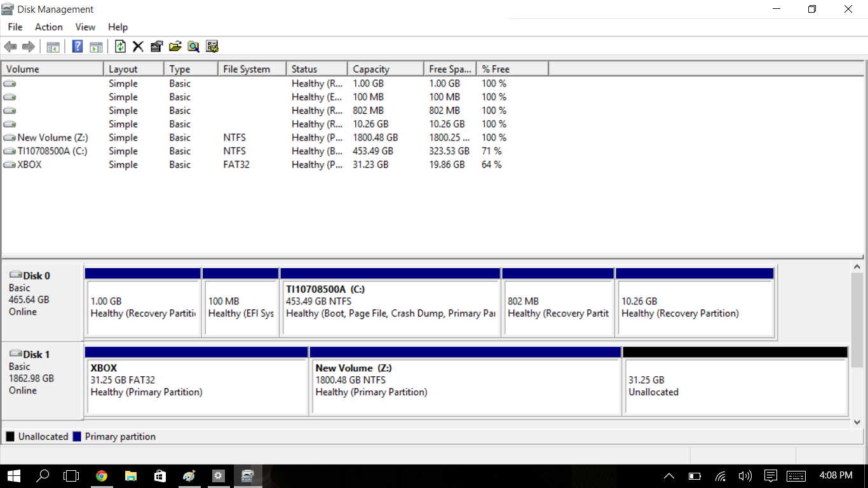This screenshot has height=488, width=868.
Task: Select drive icon of the 10.26 GB volume row
Action: (x=10, y=124)
